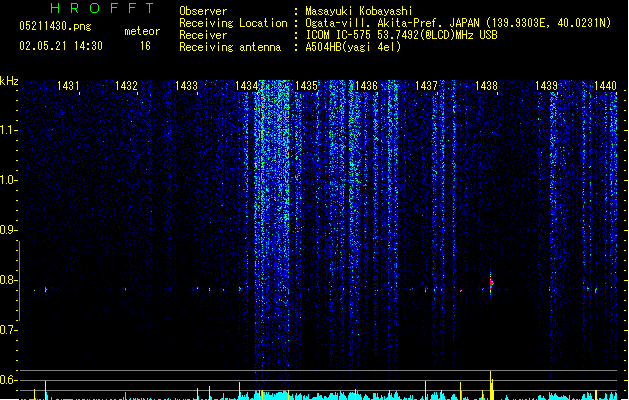
Task: Click the Receiving antenna label
Action: pos(230,47)
